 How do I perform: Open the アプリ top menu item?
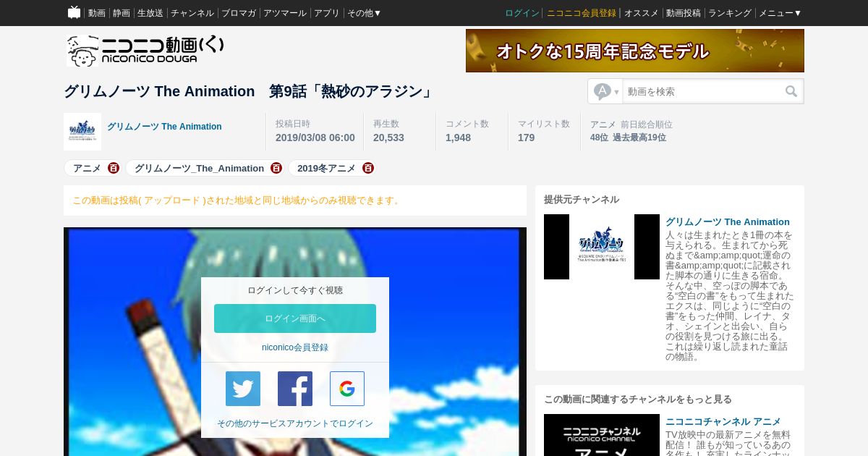pos(327,13)
